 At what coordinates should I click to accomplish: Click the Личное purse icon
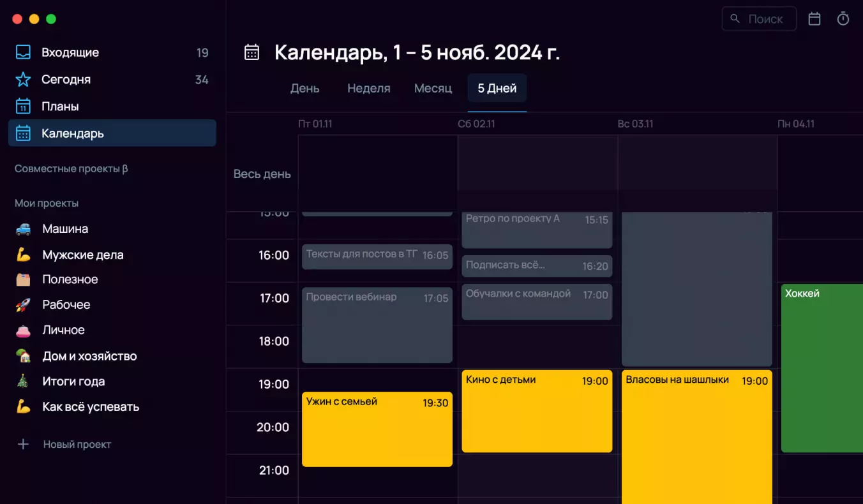[x=23, y=330]
